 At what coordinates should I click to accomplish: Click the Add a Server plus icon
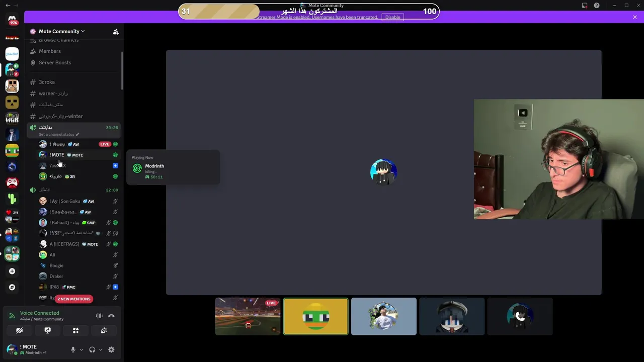12,271
